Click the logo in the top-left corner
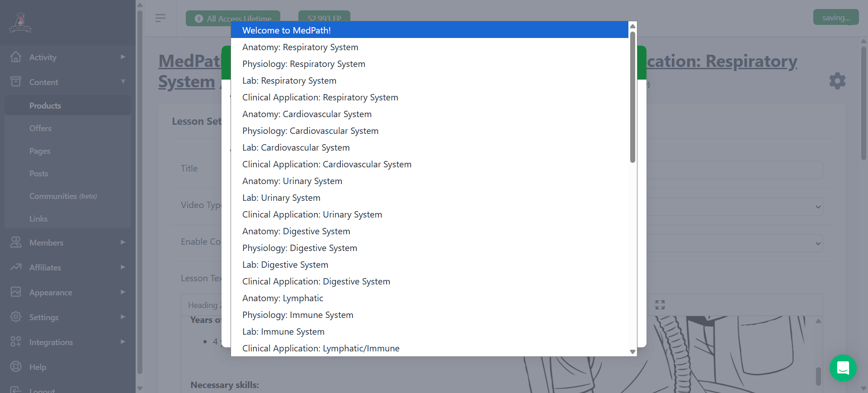Screen dimensions: 868x393 [x=20, y=23]
